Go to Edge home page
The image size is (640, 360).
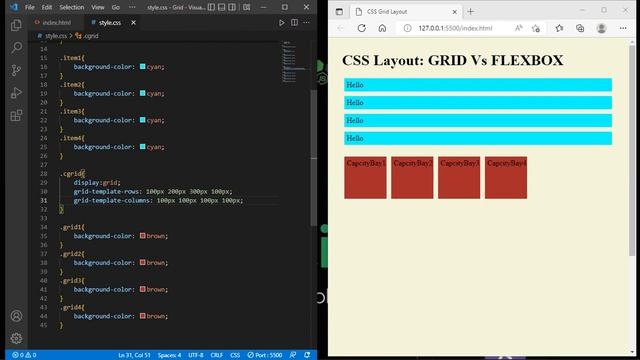(382, 28)
